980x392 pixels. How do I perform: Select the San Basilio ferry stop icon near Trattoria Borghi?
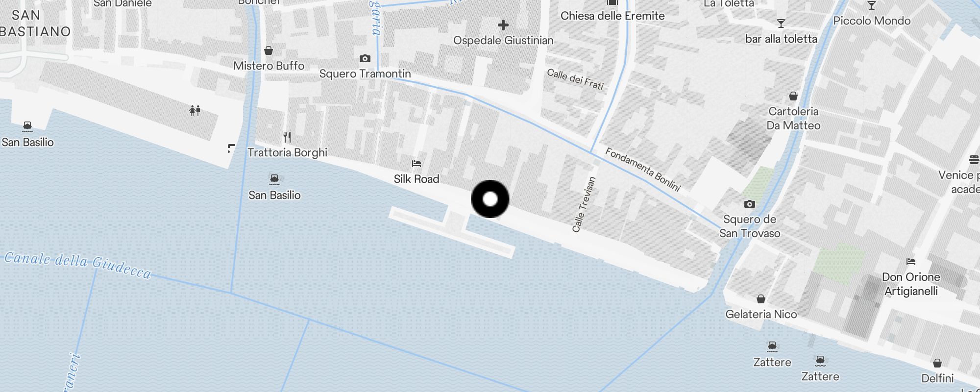(274, 179)
